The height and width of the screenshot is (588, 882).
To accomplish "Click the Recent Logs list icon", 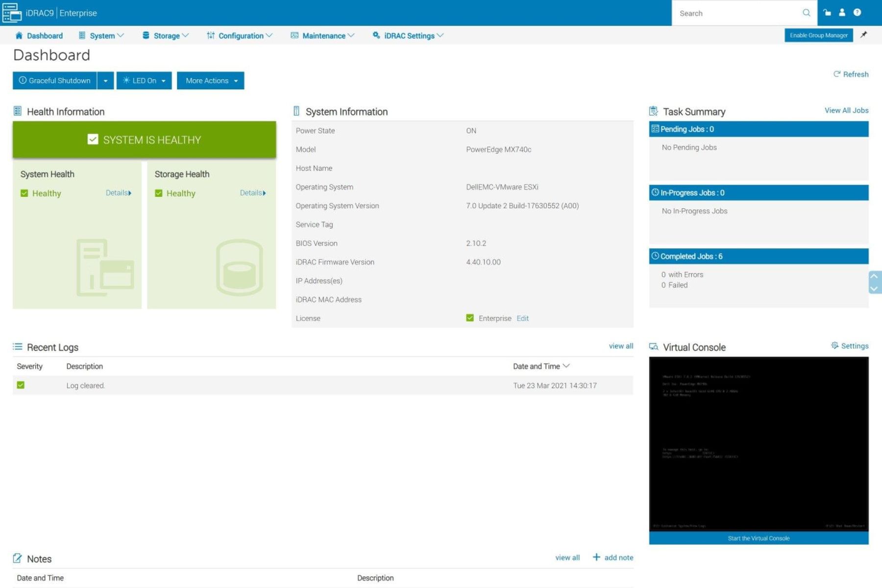I will (x=18, y=347).
